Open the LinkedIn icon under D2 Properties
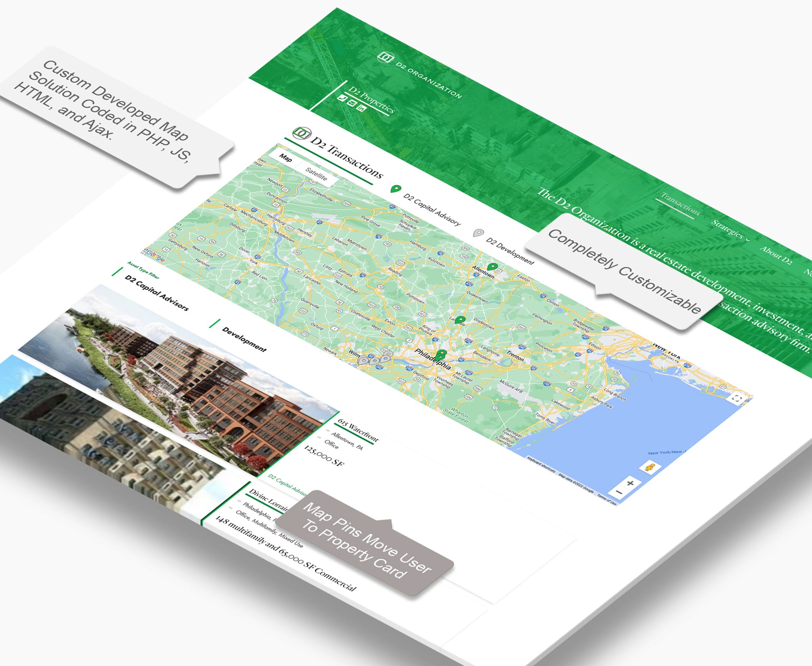812x666 pixels. click(x=361, y=108)
